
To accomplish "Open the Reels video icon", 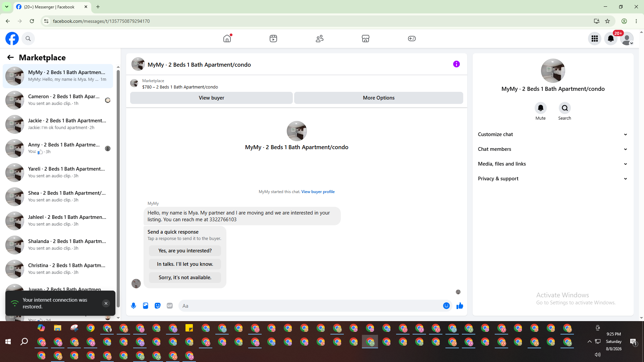I will pyautogui.click(x=273, y=39).
